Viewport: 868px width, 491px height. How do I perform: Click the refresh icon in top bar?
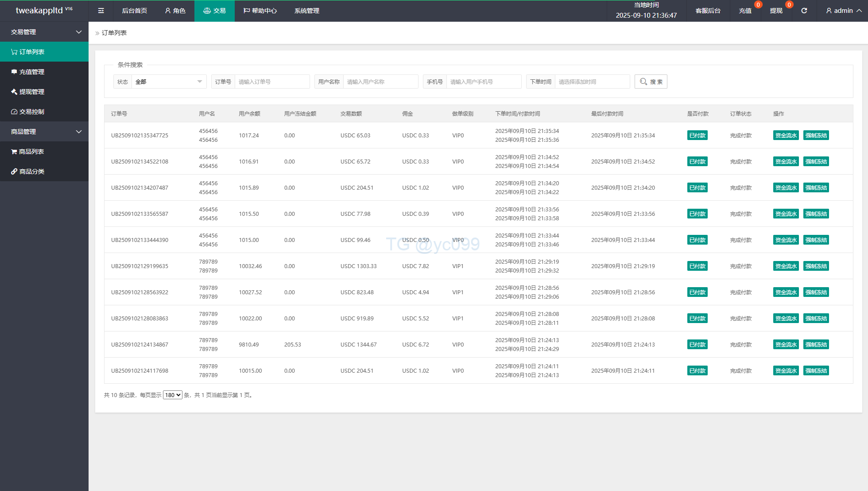pos(804,11)
